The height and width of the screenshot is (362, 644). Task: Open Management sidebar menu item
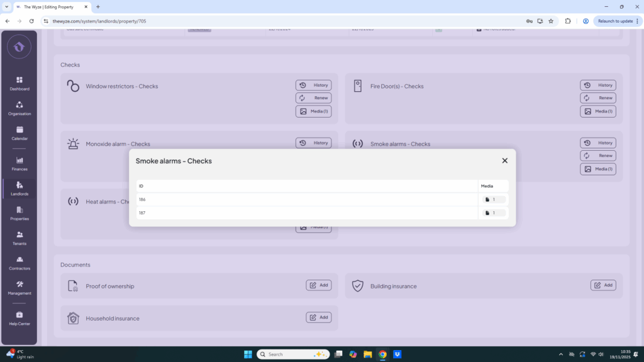click(19, 288)
